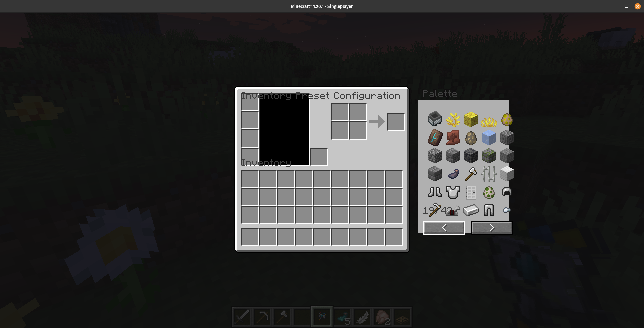Pick the cobblestone block in the palette
Screen dimensions: 644x328
pos(435,156)
